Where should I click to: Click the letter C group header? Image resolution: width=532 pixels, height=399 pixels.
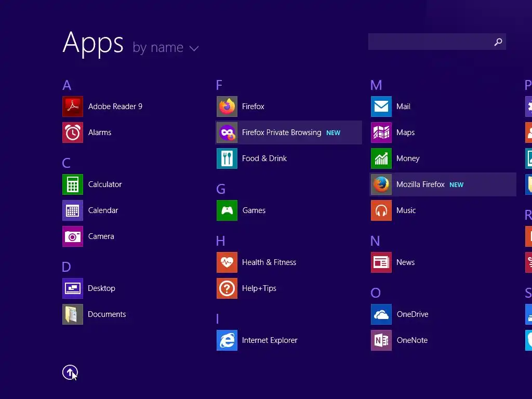[66, 163]
